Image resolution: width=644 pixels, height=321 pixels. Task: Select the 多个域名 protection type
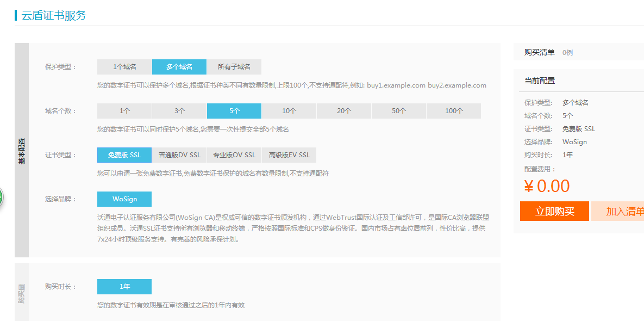tap(179, 67)
